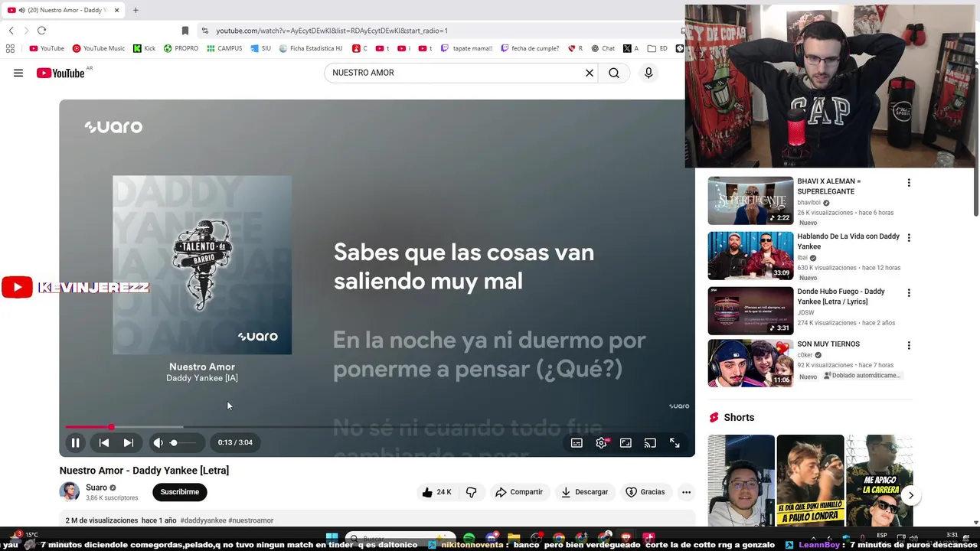Run the search with the magnifier button
The image size is (980, 551).
click(x=614, y=73)
